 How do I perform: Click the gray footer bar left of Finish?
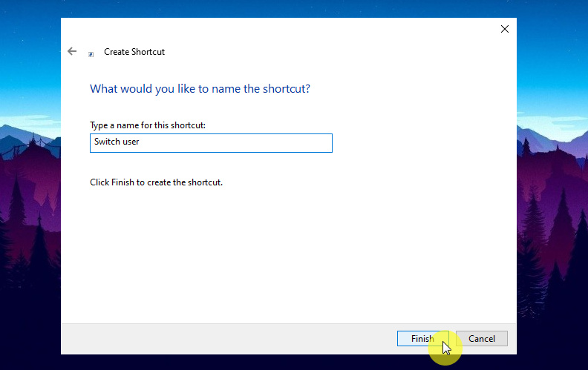point(223,338)
